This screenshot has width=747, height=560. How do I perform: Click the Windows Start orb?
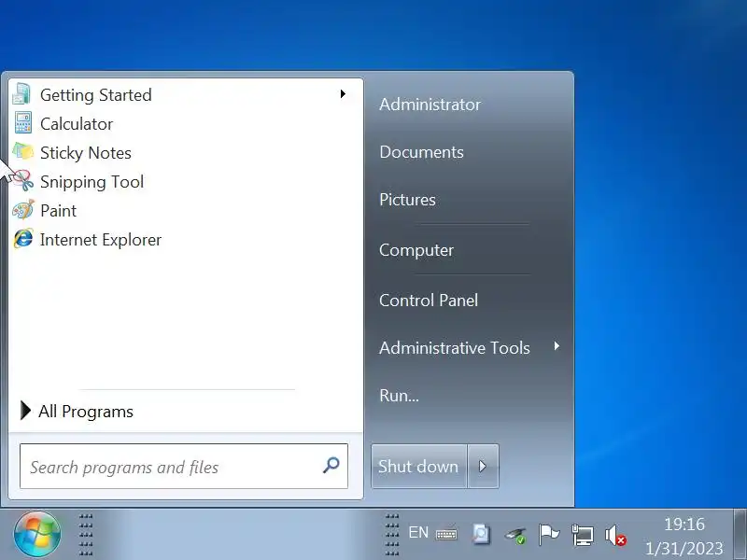pyautogui.click(x=37, y=534)
